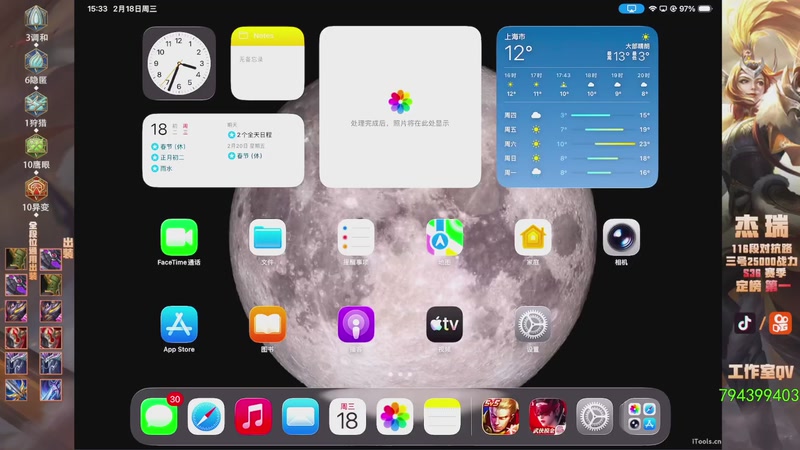Open the Shanghai weather widget
Image resolution: width=800 pixels, height=450 pixels.
[x=577, y=107]
